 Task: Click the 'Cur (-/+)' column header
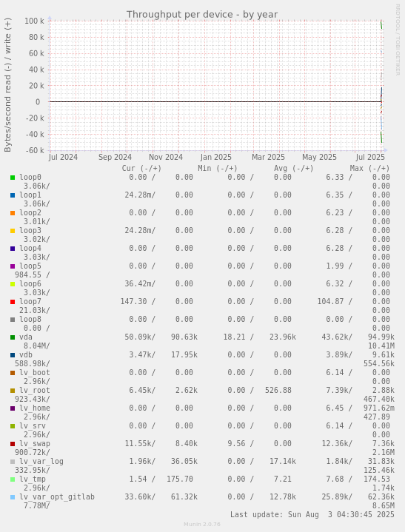pos(141,168)
